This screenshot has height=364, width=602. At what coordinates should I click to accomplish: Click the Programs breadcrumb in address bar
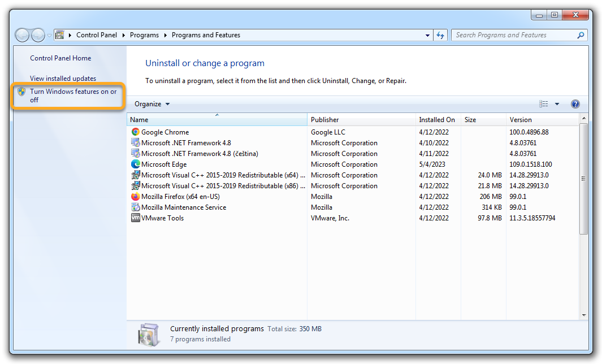(144, 35)
